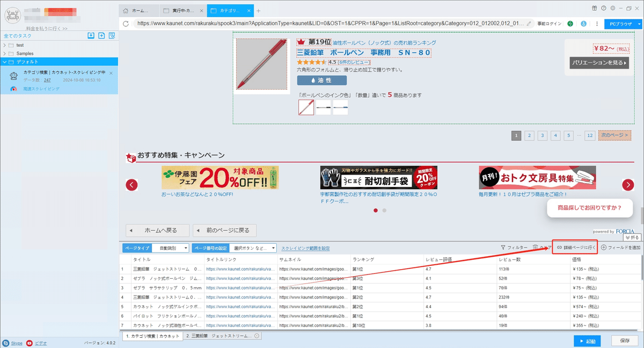This screenshot has height=348, width=644.
Task: Click ホームへ戻る button
Action: point(158,230)
